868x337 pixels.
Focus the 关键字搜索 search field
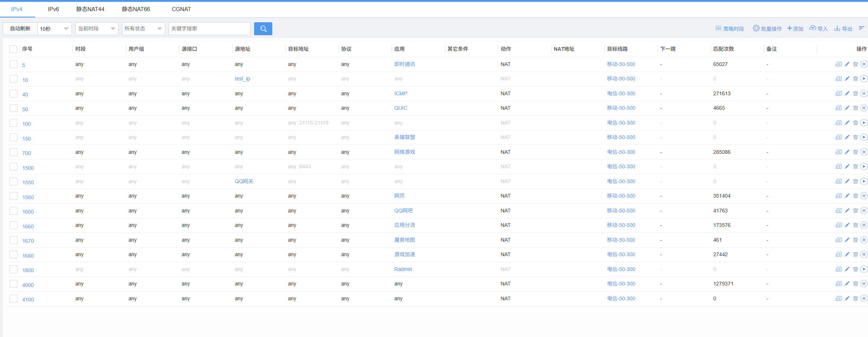(210, 29)
